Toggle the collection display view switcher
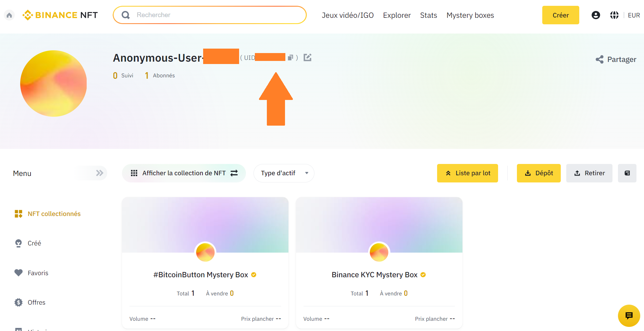Viewport: 644px width, 331px height. (x=234, y=173)
